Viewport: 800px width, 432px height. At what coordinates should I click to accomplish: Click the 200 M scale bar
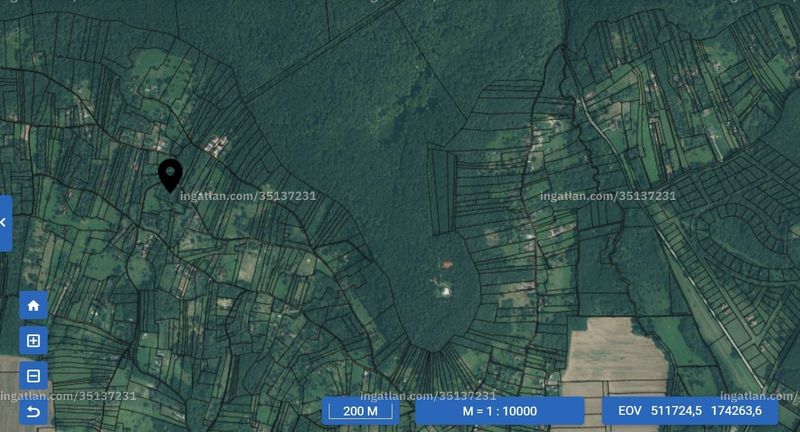361,411
